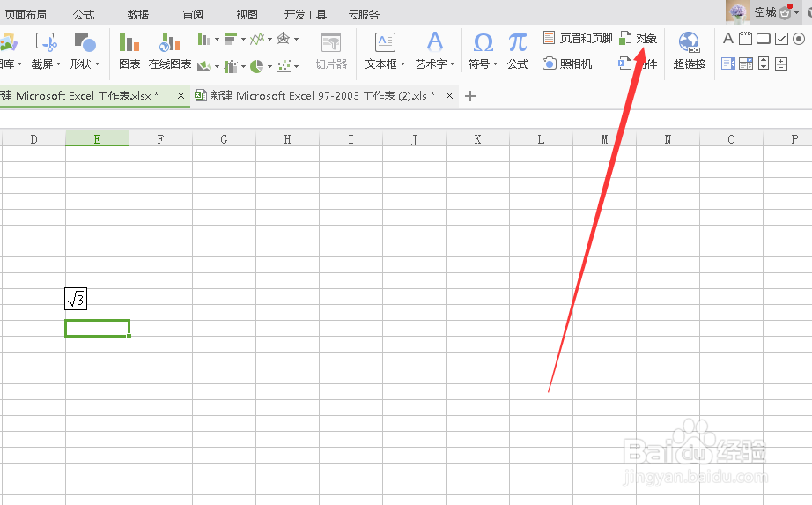The width and height of the screenshot is (812, 505).
Task: Switch to the 云服务 ribbon tab
Action: [364, 14]
